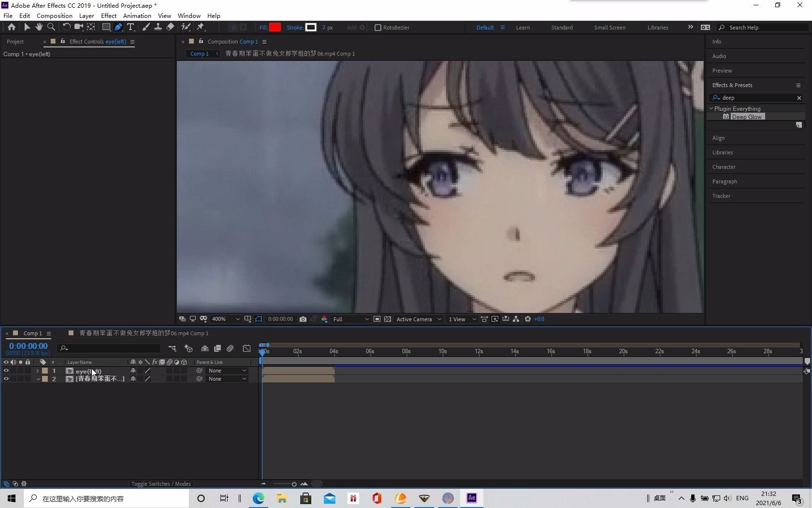Click Toggle Switches / Modes button
812x508 pixels.
click(x=161, y=484)
